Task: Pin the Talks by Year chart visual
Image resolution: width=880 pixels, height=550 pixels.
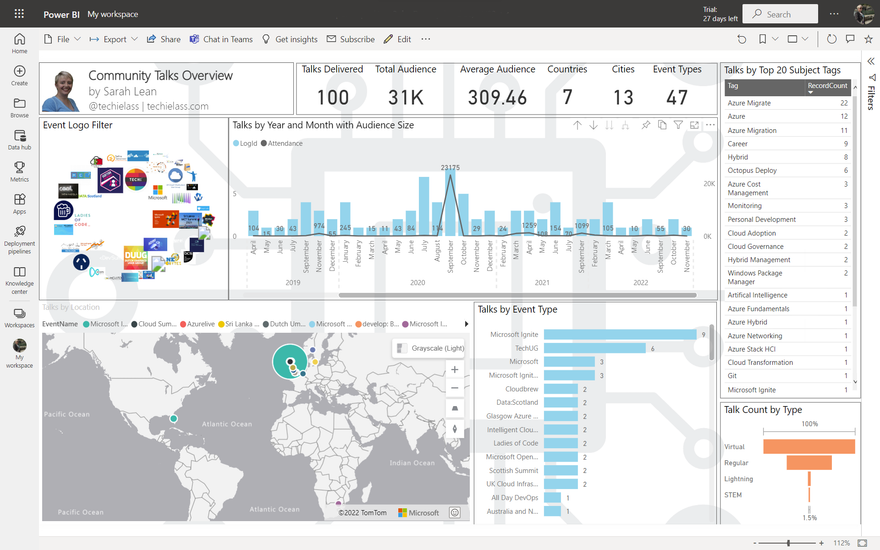Action: click(x=646, y=125)
